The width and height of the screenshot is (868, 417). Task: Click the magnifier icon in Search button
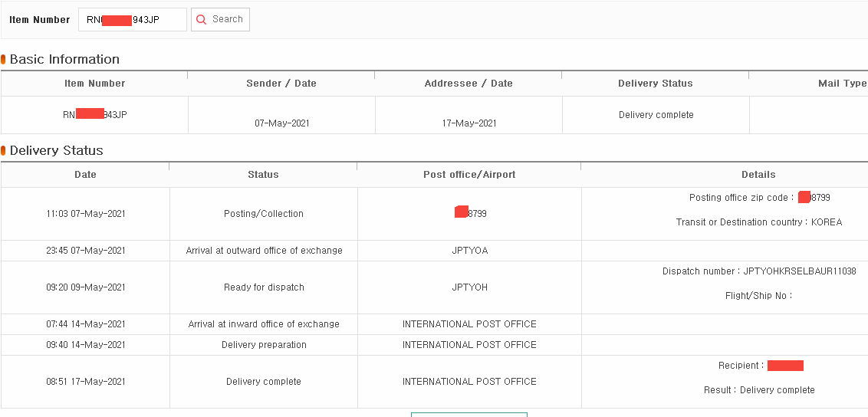202,19
